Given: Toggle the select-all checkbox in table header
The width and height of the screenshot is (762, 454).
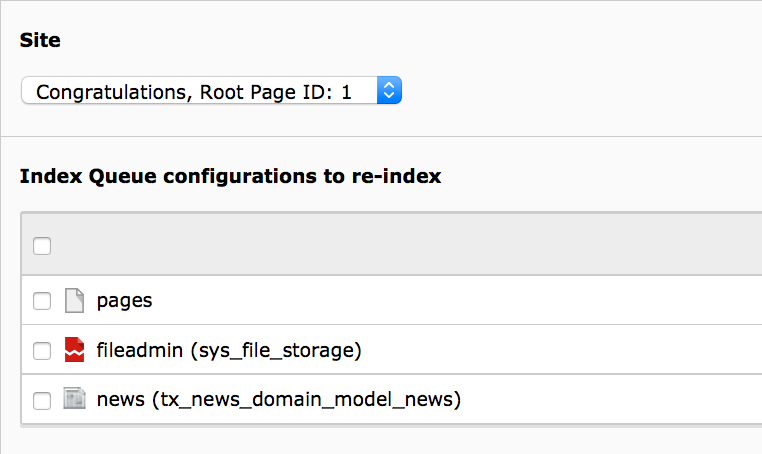Looking at the screenshot, I should [x=42, y=246].
